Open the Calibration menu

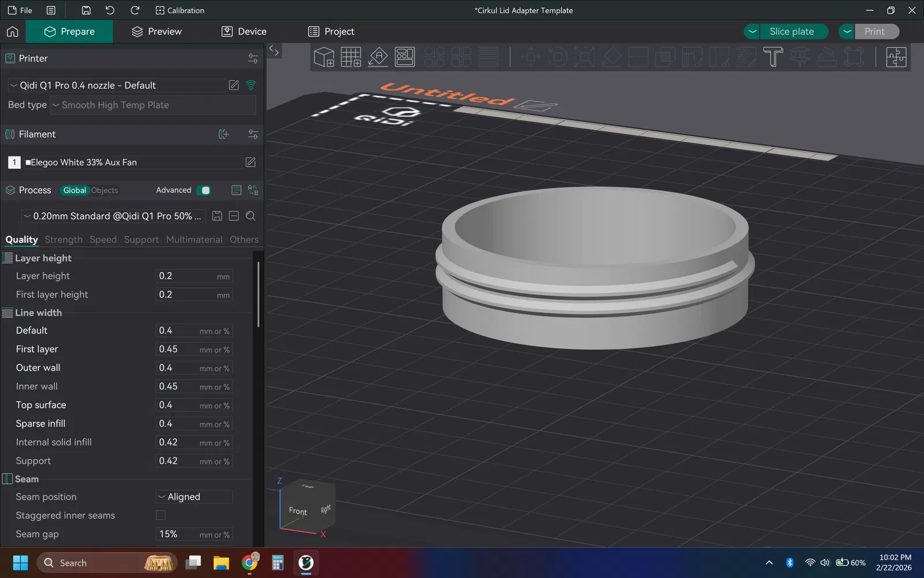point(180,10)
